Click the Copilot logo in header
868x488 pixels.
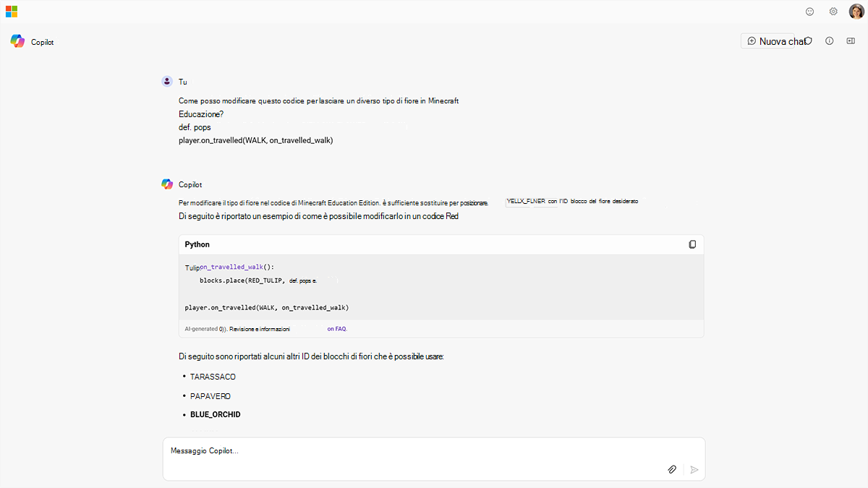click(x=17, y=41)
